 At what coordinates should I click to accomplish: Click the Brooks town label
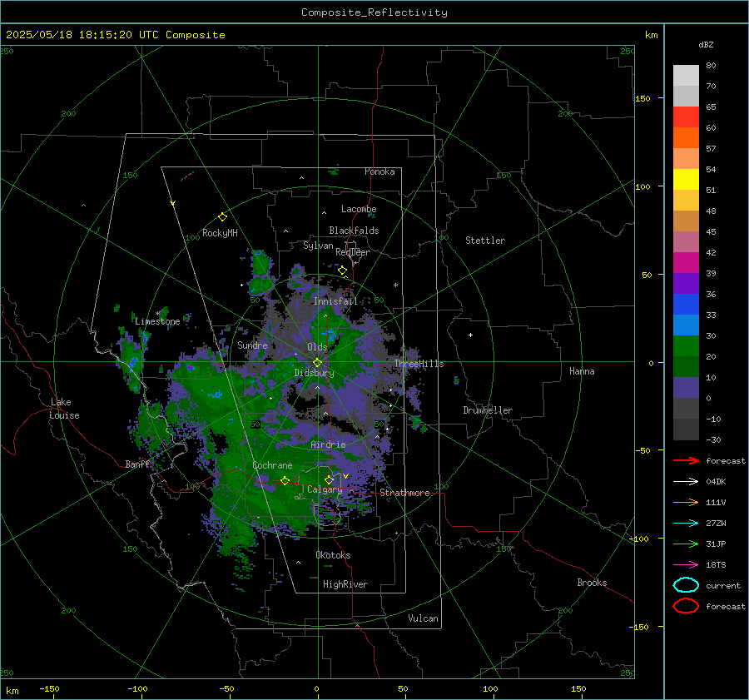pyautogui.click(x=592, y=583)
